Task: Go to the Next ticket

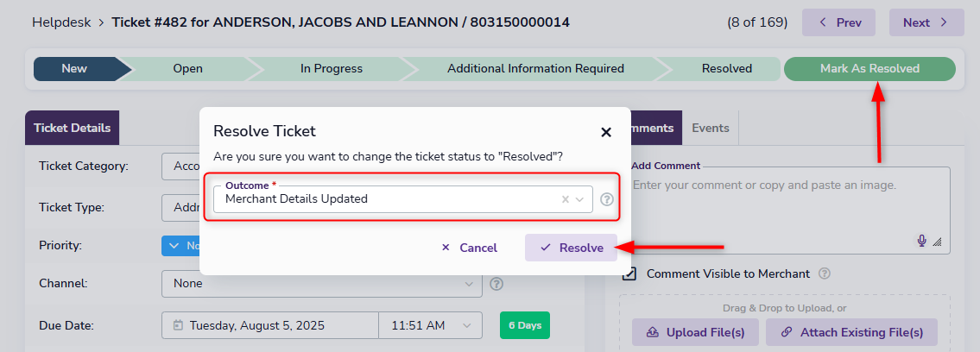Action: click(926, 22)
